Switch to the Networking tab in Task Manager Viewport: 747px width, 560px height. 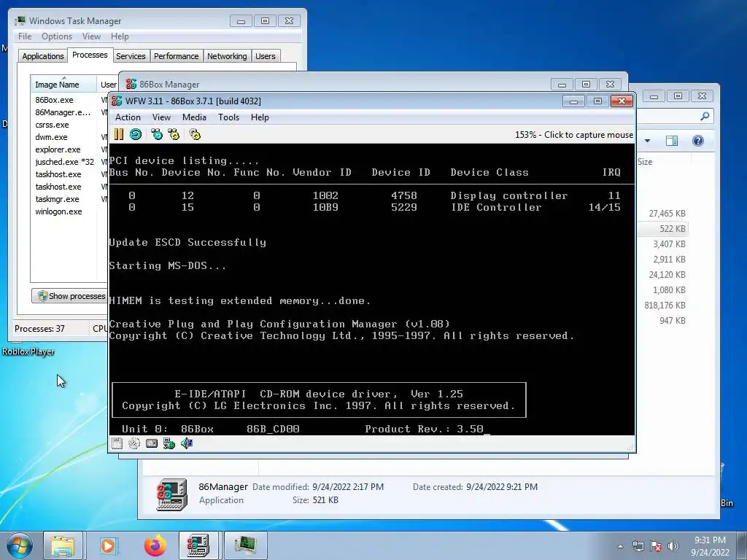coord(228,56)
